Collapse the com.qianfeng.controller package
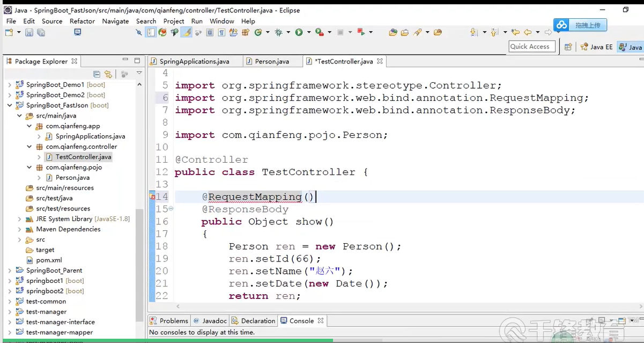 tap(29, 147)
